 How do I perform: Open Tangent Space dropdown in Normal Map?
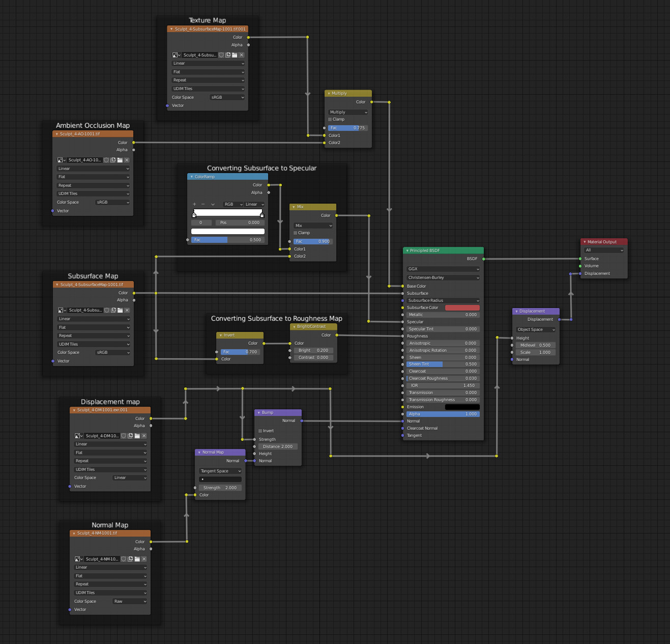(x=220, y=471)
